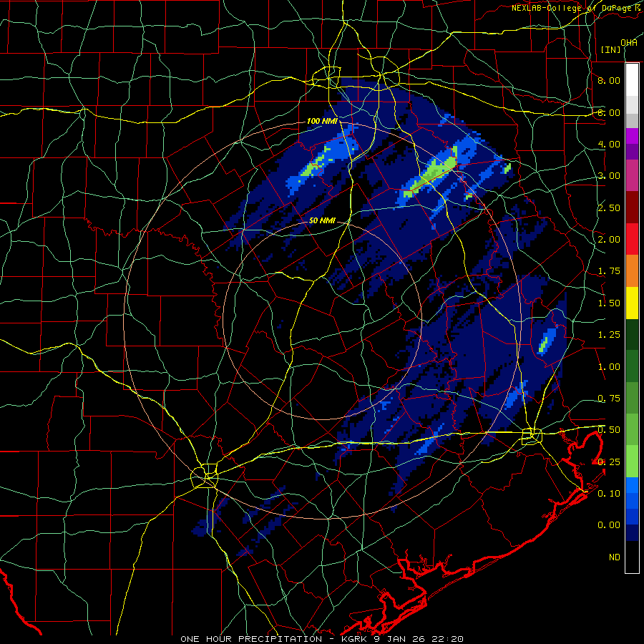Click the 0.75 legend value
This screenshot has width=644, height=644.
click(x=609, y=399)
